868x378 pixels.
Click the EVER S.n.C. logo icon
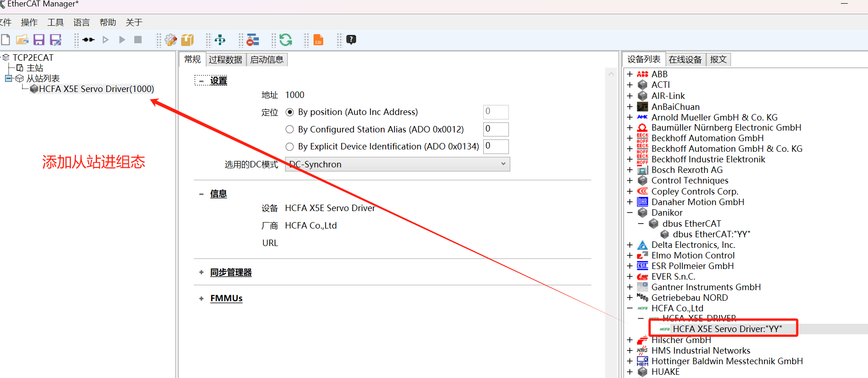(x=642, y=276)
